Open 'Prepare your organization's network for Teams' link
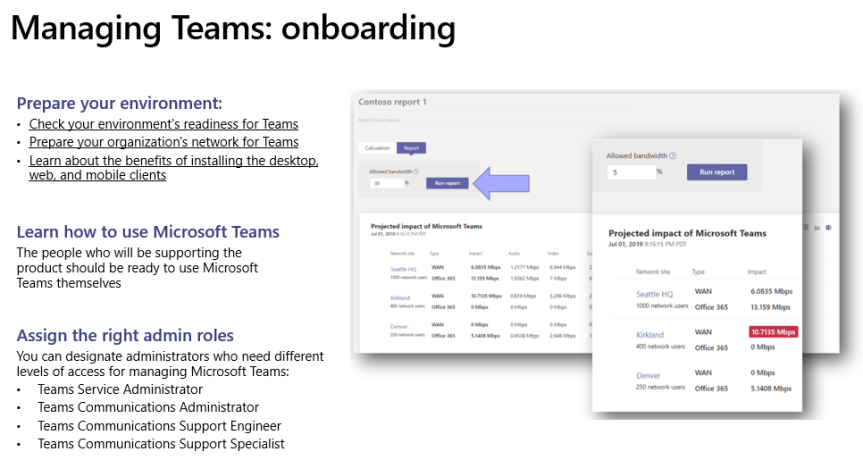The width and height of the screenshot is (863, 460). [163, 142]
